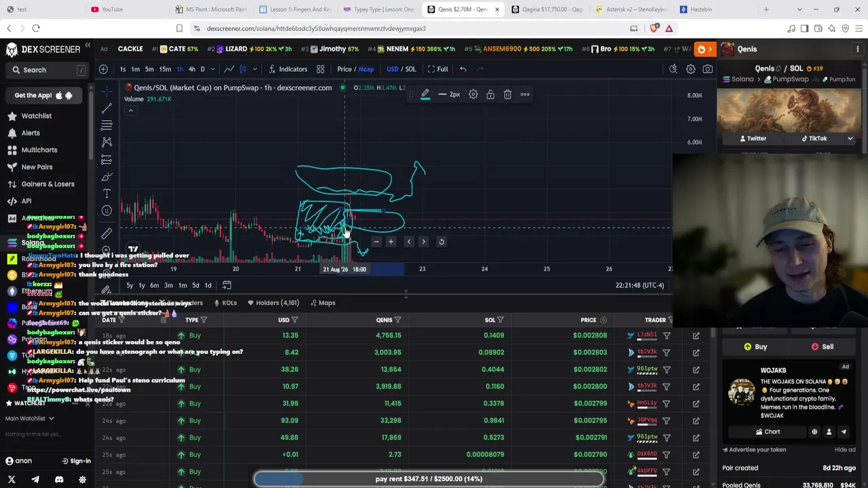Expand the token socials dropdown next to TikTok
Screen dimensions: 868x488
(850, 138)
